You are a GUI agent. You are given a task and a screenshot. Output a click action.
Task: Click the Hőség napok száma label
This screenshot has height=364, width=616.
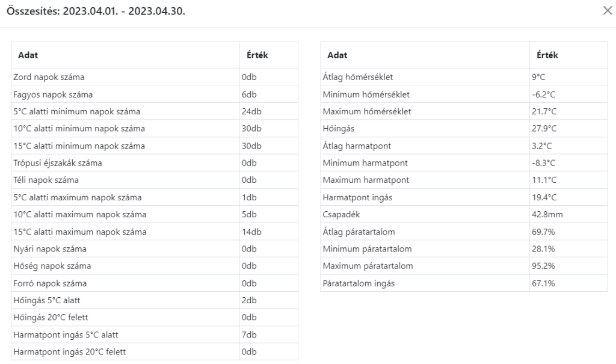point(52,266)
